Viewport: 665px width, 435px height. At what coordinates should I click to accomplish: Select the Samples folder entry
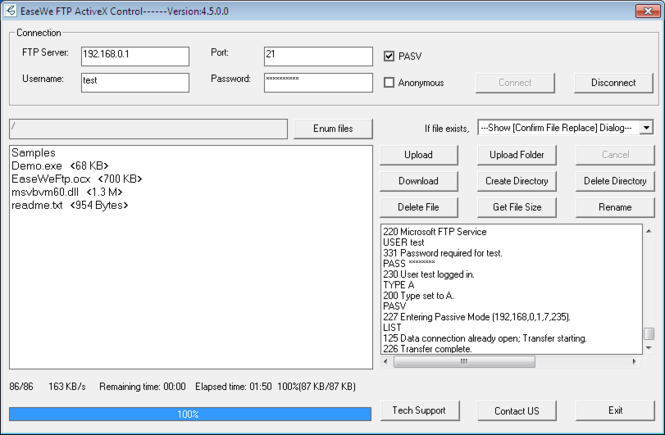[x=34, y=153]
